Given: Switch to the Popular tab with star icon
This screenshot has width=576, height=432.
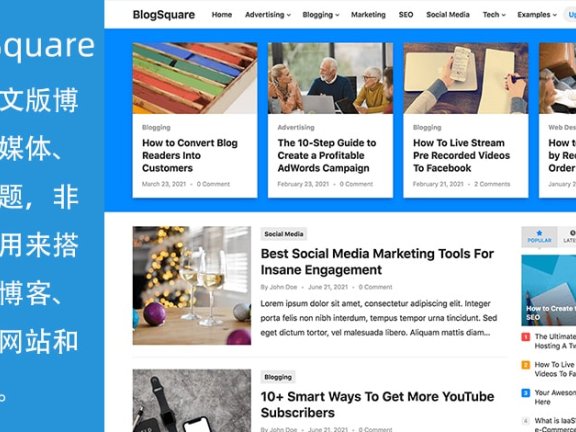Looking at the screenshot, I should (539, 237).
